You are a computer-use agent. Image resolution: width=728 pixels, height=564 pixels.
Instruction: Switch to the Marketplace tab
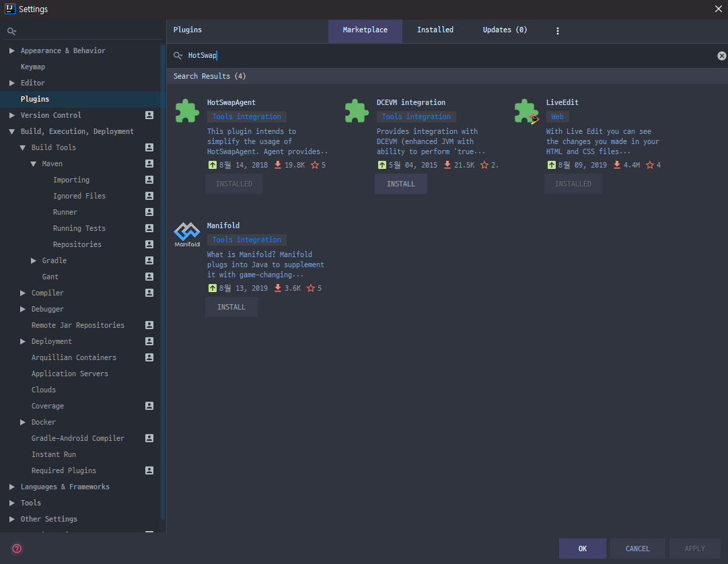point(365,31)
